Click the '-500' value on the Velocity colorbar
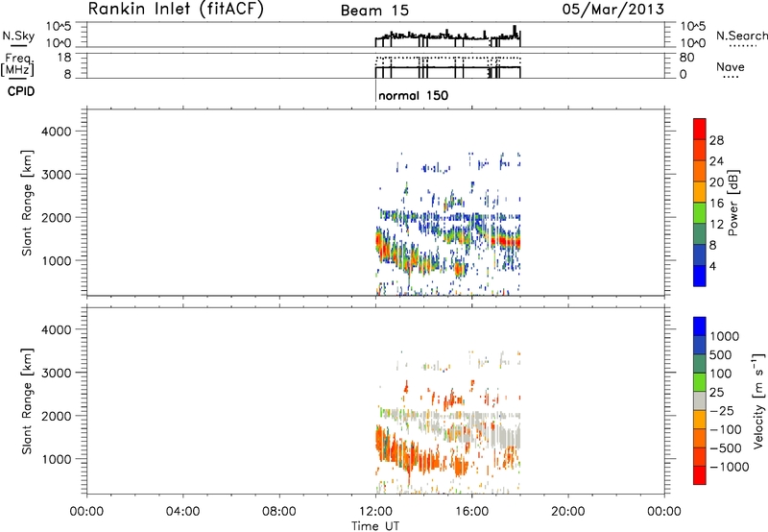Image resolution: width=768 pixels, height=532 pixels. pyautogui.click(x=726, y=447)
